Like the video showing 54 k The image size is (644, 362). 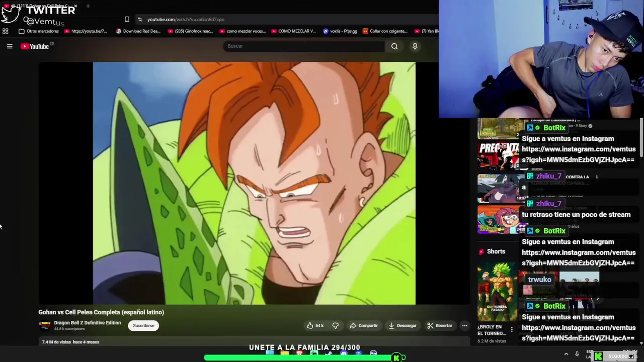[x=315, y=326]
